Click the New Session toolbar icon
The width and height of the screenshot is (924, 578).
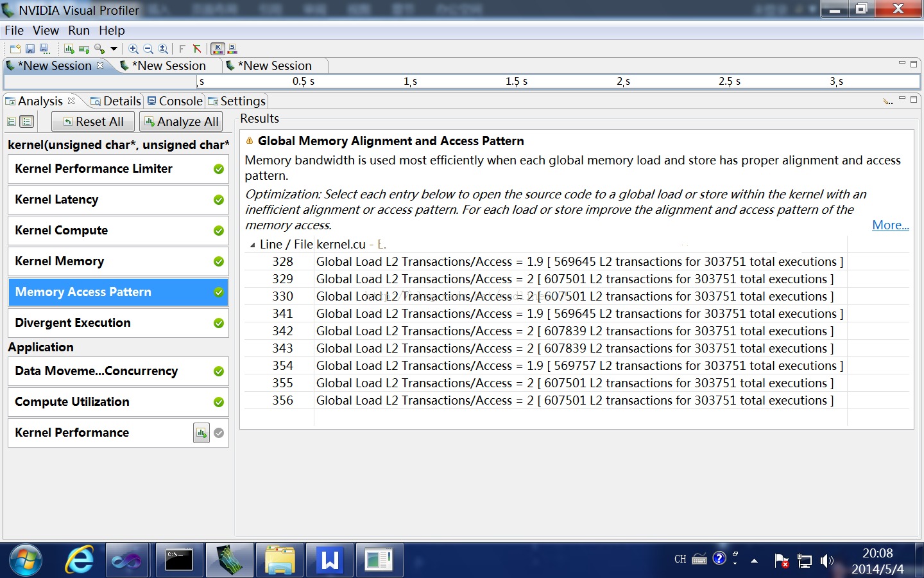pyautogui.click(x=15, y=49)
